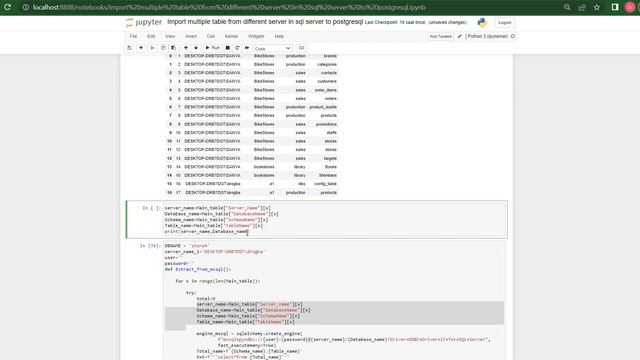Click the Logout button
This screenshot has height=360, width=640.
tap(504, 22)
